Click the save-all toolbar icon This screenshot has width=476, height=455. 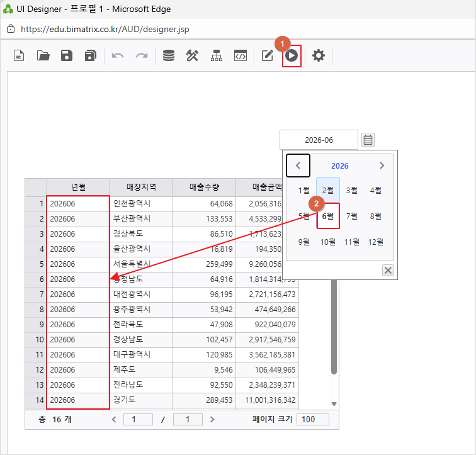[91, 56]
